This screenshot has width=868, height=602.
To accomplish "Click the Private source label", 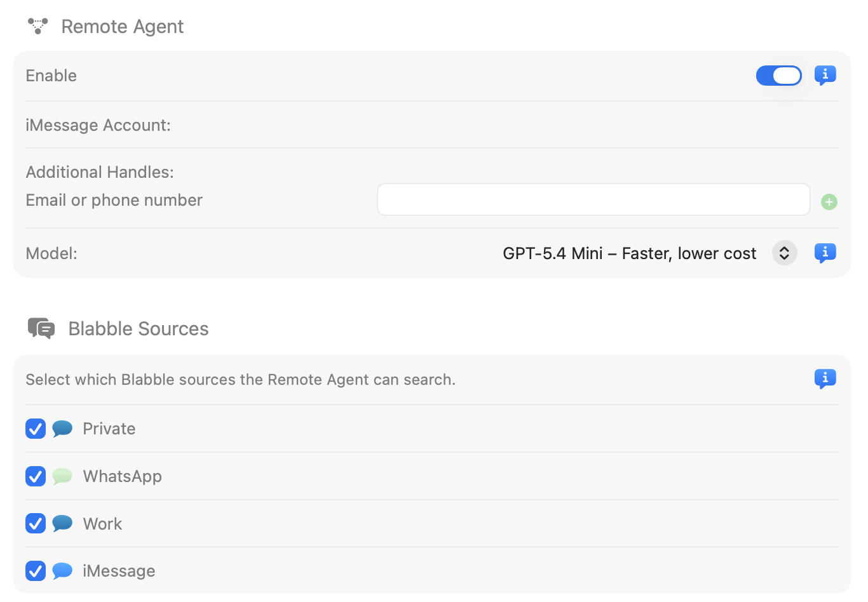I will [109, 428].
